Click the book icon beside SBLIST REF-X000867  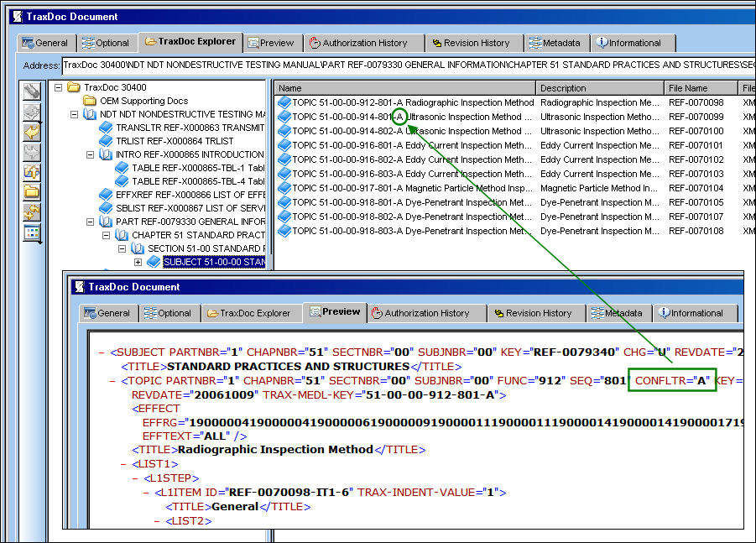(x=106, y=208)
